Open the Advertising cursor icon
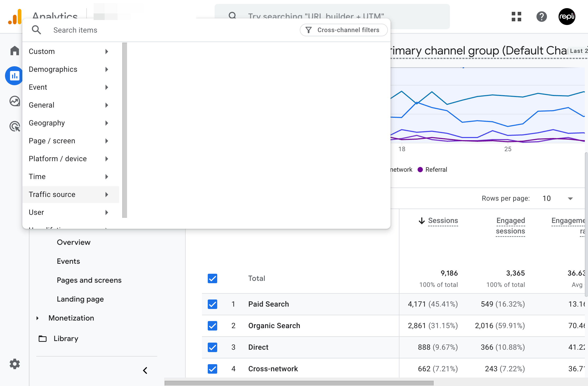This screenshot has height=386, width=588. tap(15, 126)
